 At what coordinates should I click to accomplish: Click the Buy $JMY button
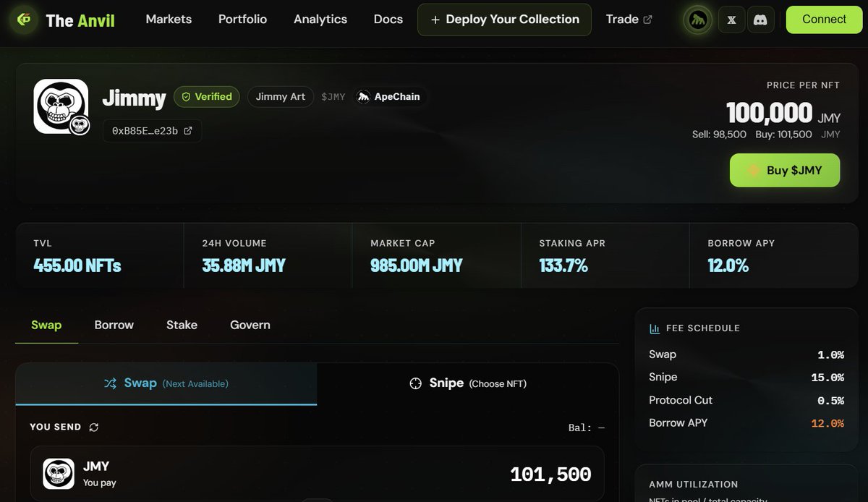(785, 171)
